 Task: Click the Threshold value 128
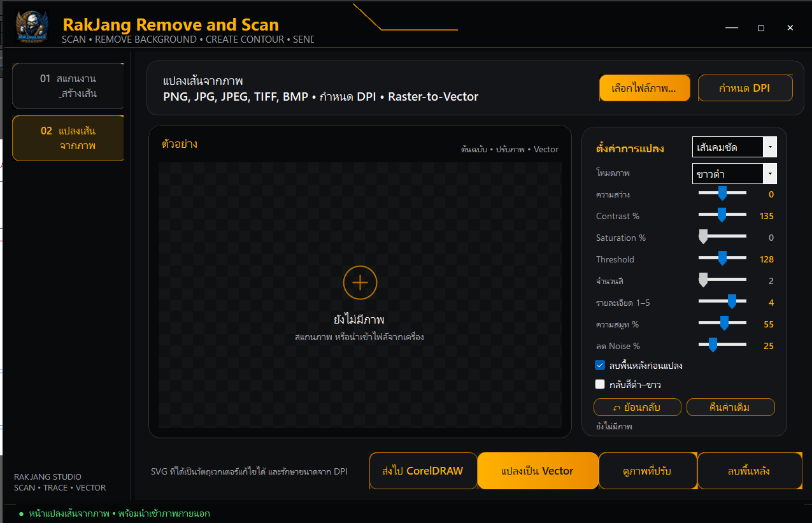click(x=767, y=259)
